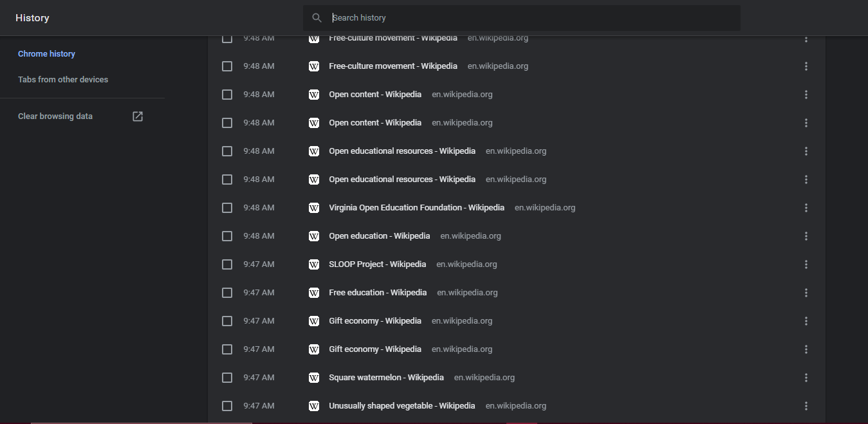The image size is (868, 424).
Task: Click en.wikipedia.org next to Virginia Open Education Foundation
Action: pos(545,208)
